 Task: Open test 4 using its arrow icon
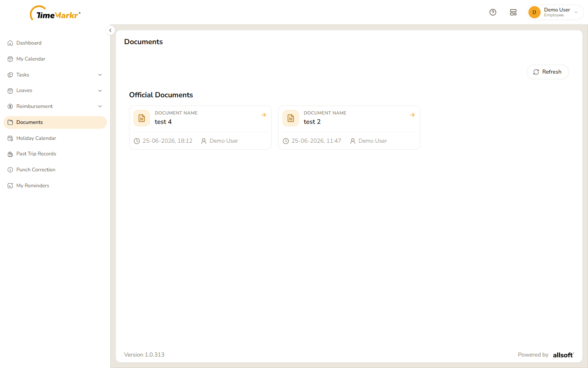point(264,115)
